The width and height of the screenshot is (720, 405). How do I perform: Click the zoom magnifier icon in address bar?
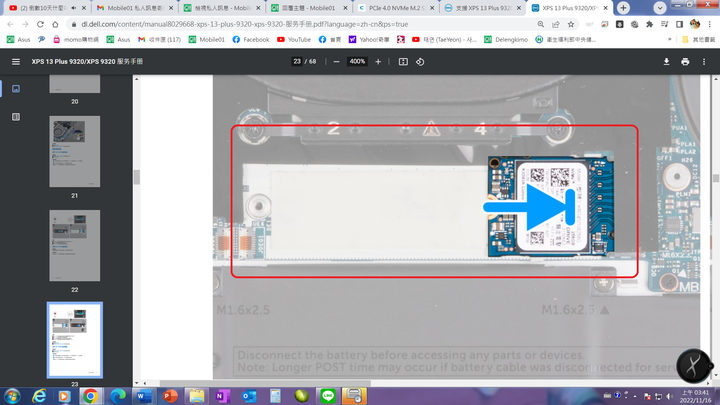click(x=541, y=24)
